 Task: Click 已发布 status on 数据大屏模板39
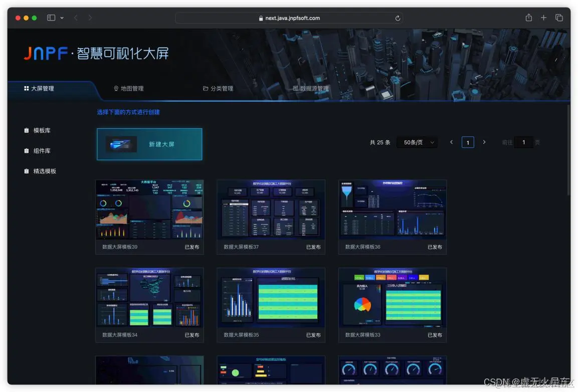pos(191,247)
